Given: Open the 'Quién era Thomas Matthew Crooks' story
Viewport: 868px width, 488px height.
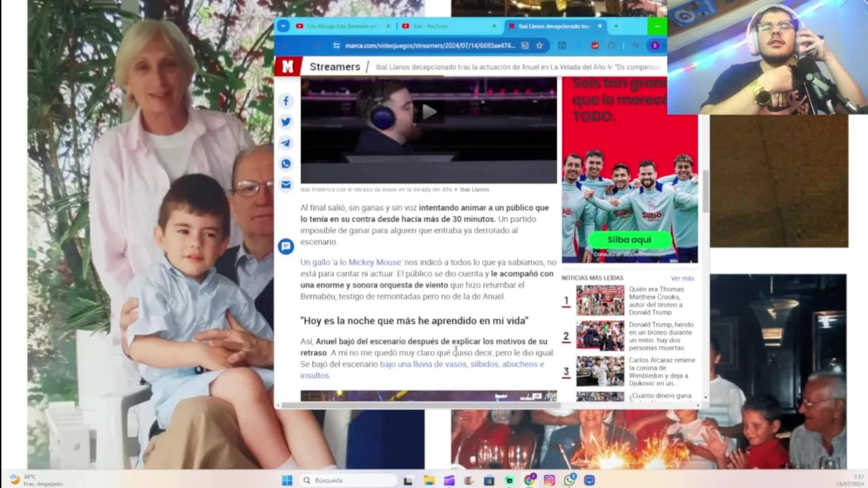Looking at the screenshot, I should 656,301.
